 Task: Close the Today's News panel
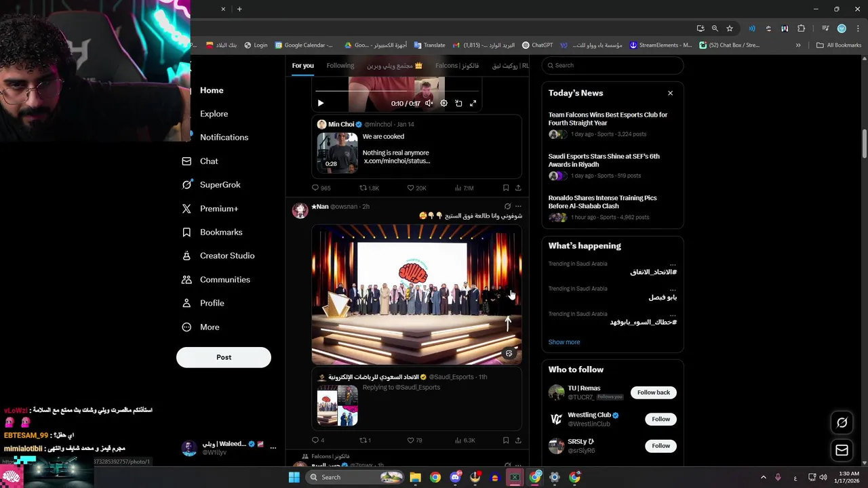coord(670,93)
